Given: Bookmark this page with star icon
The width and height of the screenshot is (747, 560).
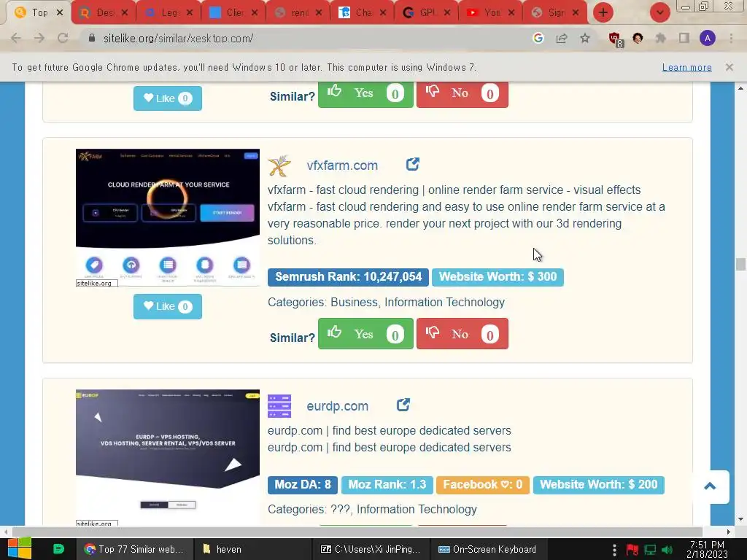Looking at the screenshot, I should (585, 39).
